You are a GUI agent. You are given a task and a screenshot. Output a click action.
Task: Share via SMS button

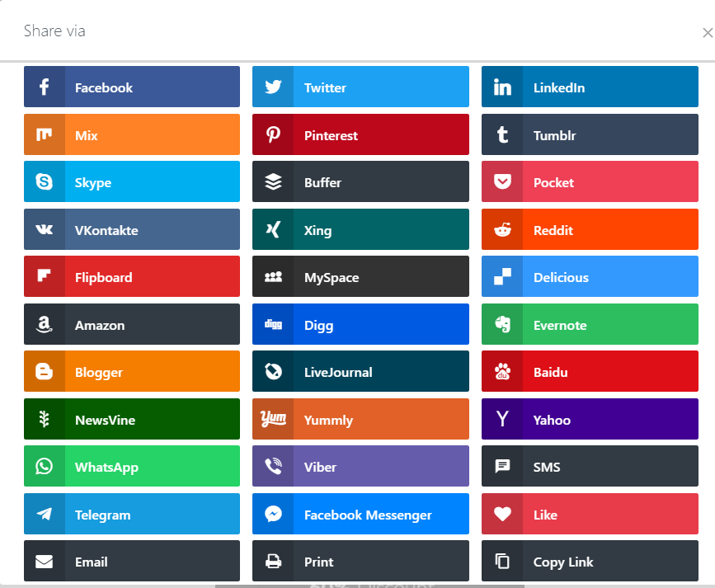590,466
